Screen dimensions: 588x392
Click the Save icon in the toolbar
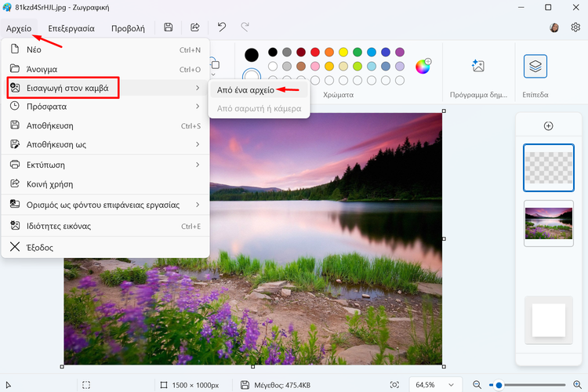point(169,27)
